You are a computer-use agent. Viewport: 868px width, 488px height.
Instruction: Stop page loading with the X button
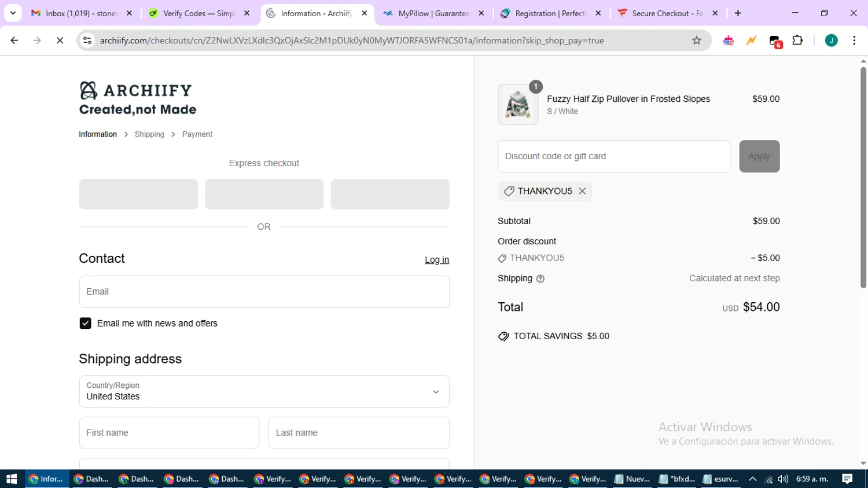pos(60,41)
